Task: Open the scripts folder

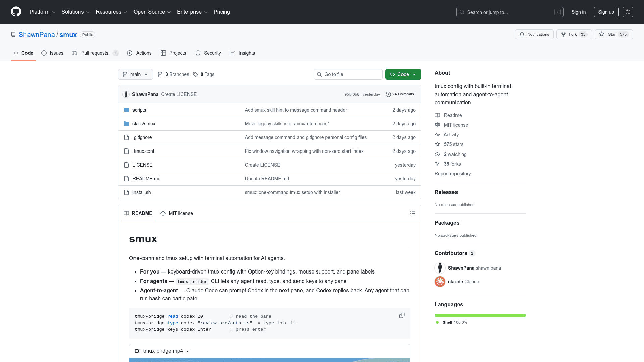Action: coord(139,110)
